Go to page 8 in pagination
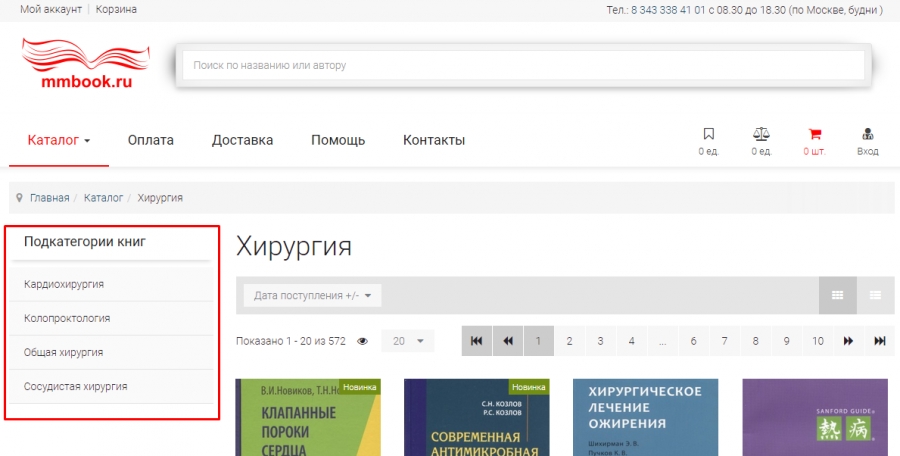900x456 pixels. point(755,341)
